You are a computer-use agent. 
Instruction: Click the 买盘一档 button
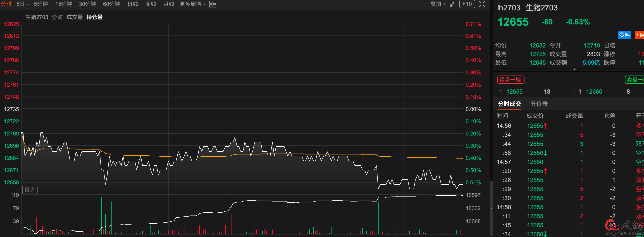click(510, 80)
